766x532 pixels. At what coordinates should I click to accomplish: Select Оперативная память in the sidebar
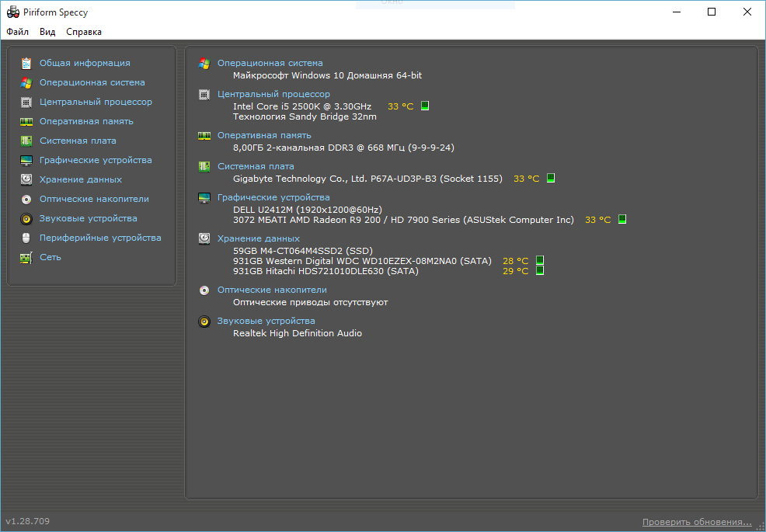tap(86, 121)
